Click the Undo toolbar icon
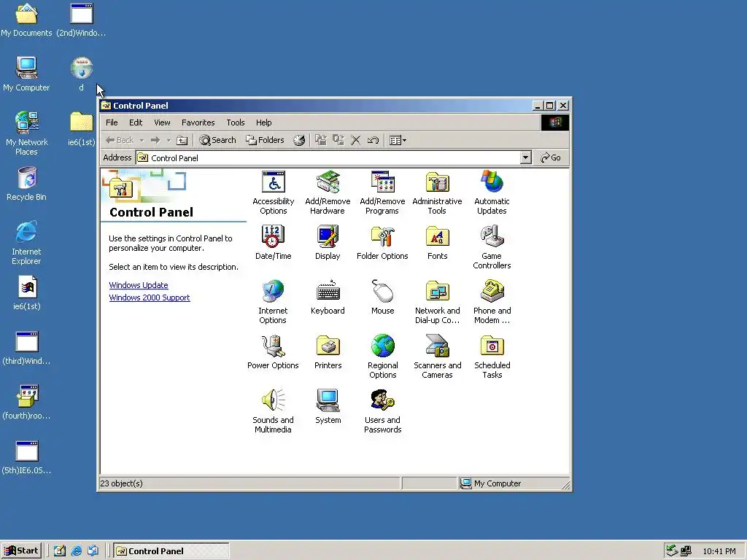 pyautogui.click(x=373, y=140)
